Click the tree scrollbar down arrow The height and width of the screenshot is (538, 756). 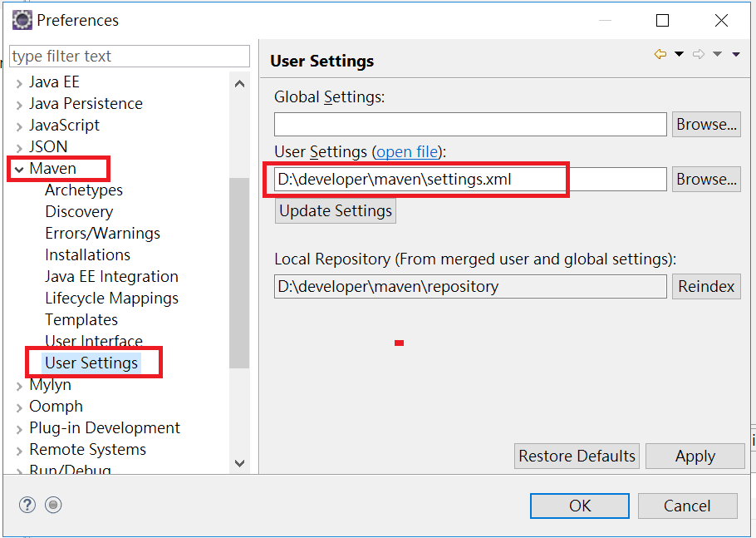click(x=239, y=463)
